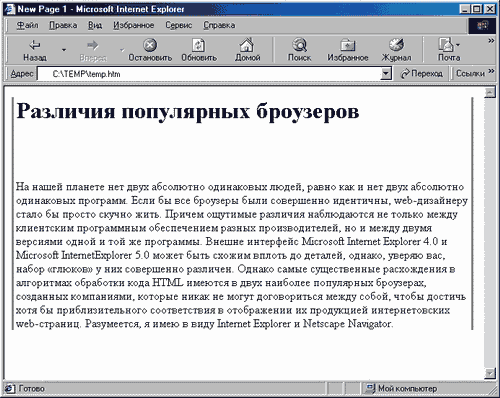Open the Почта dropdown arrow

[x=458, y=45]
